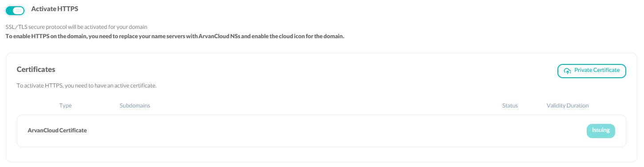644x167 pixels.
Task: Click the Status column header
Action: [510, 106]
